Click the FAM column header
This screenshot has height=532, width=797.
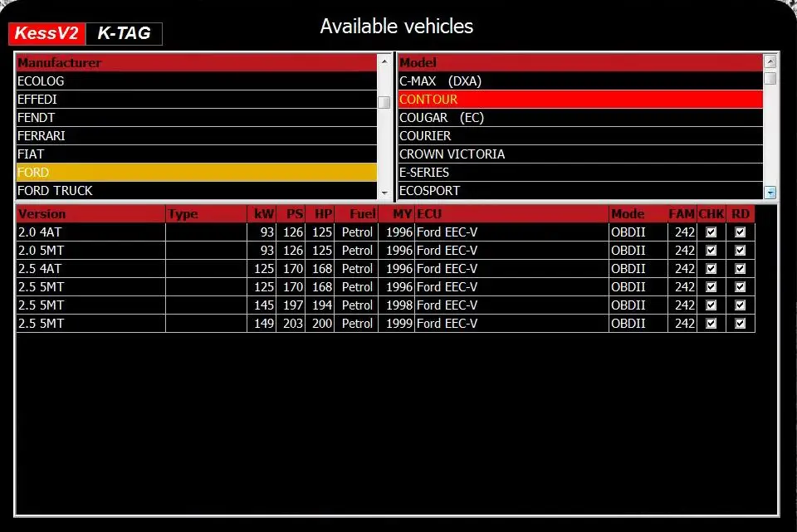(682, 214)
